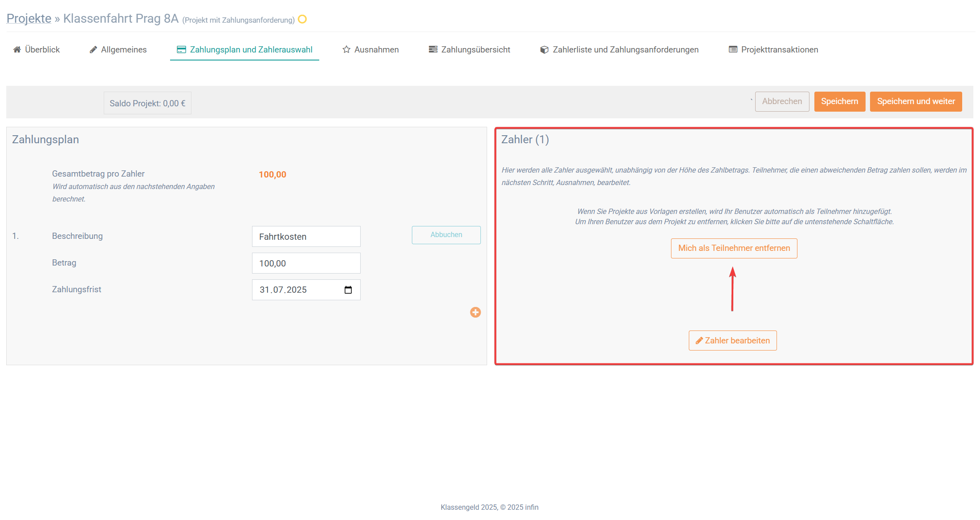This screenshot has width=980, height=520.
Task: Go to Projekte breadcrumb link
Action: click(x=29, y=19)
